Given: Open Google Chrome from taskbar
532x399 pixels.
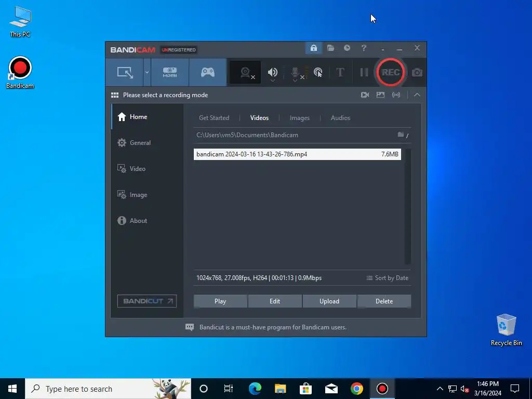Looking at the screenshot, I should [356, 389].
